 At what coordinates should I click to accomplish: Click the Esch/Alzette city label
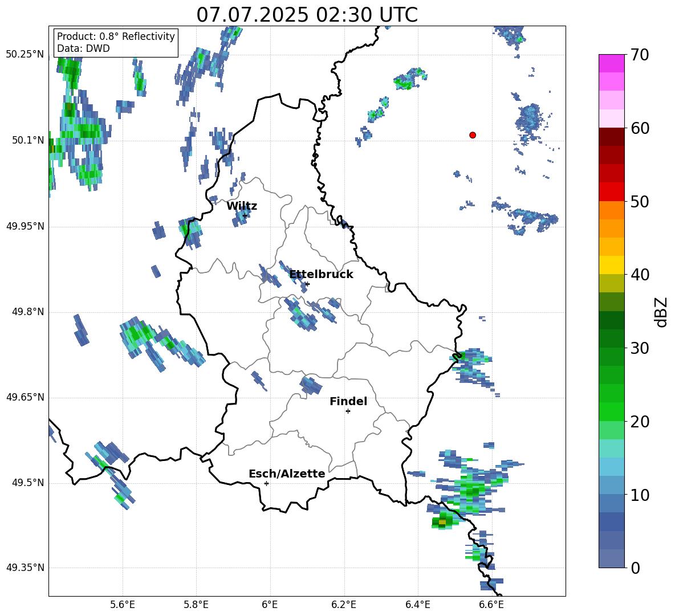pos(287,474)
